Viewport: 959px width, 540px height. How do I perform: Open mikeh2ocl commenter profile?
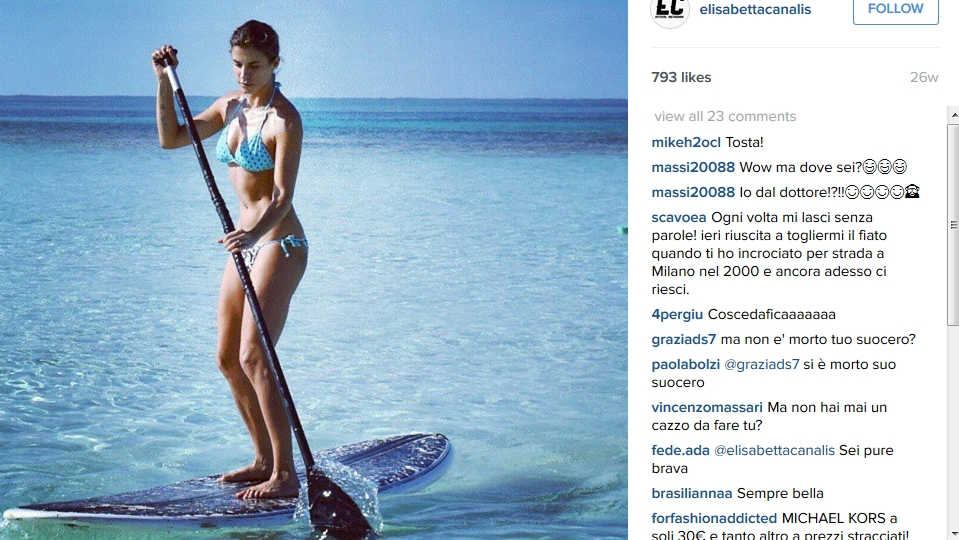pyautogui.click(x=686, y=142)
